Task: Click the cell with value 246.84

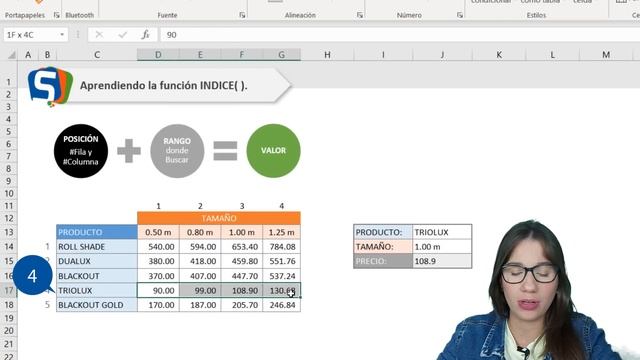Action: point(282,305)
